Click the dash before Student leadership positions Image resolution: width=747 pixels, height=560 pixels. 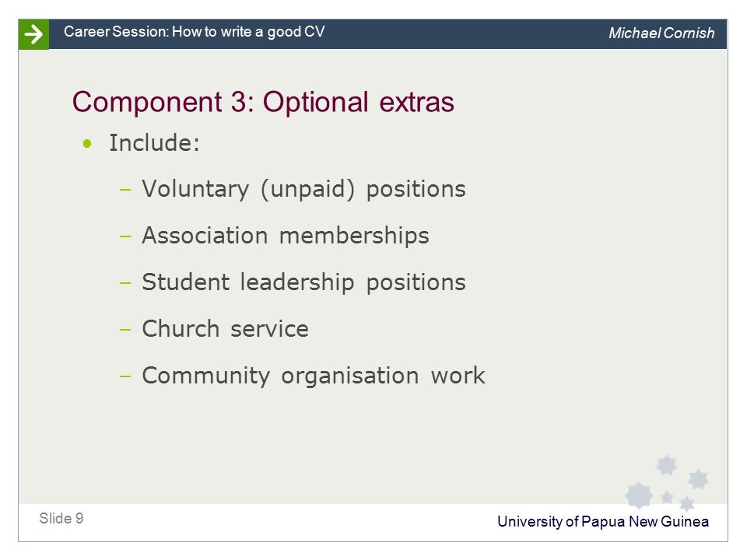[125, 283]
